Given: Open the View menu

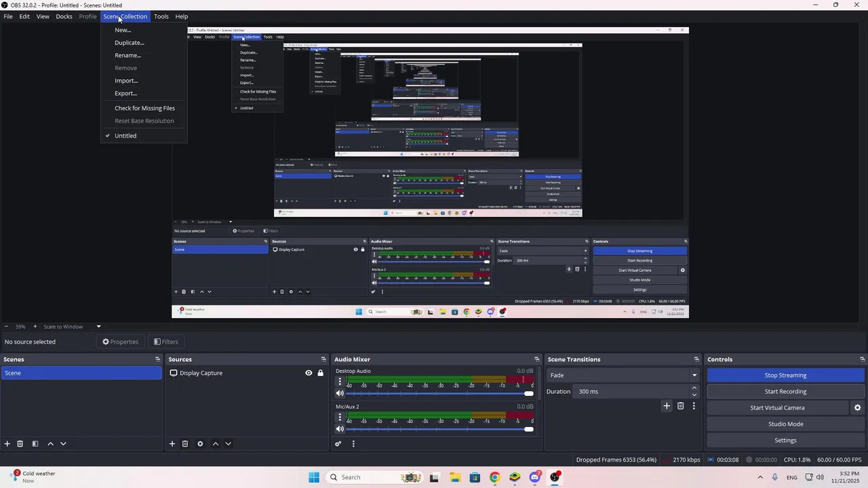Looking at the screenshot, I should (43, 16).
